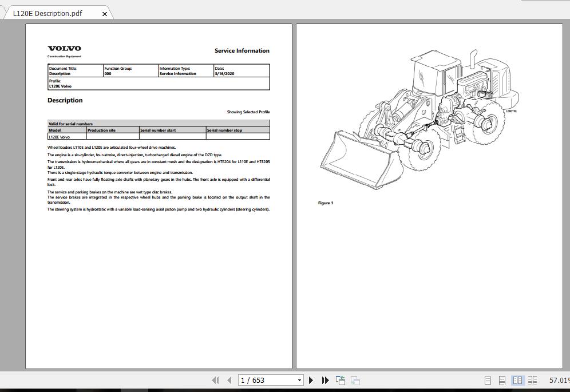The image size is (570, 392).
Task: Deselect the highlighted facing view mode
Action: coord(518,380)
